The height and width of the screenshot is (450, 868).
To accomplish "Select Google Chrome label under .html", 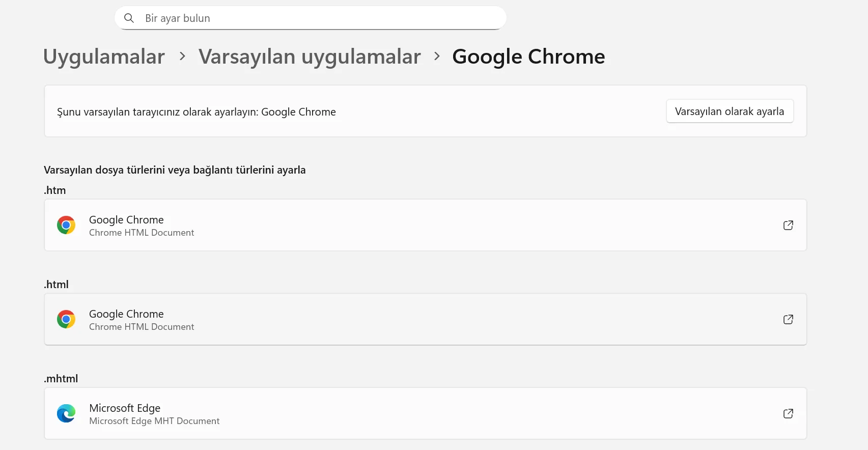I will coord(126,314).
